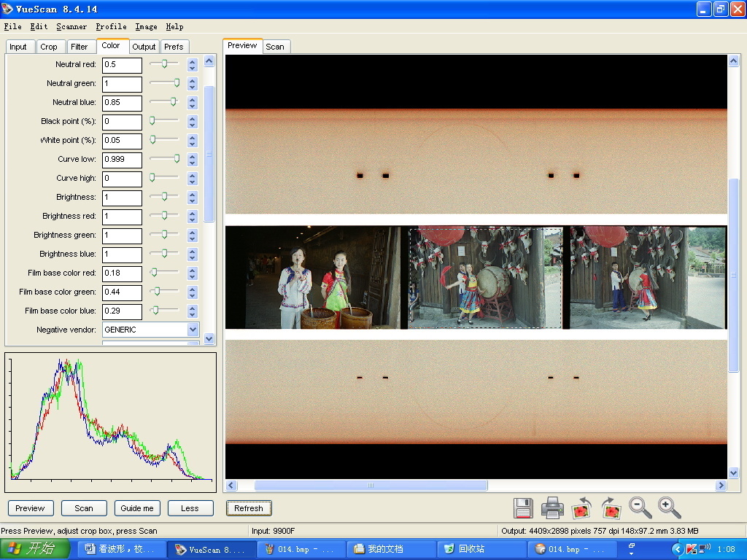Open the Negative vendor dropdown
The image size is (747, 560).
193,330
